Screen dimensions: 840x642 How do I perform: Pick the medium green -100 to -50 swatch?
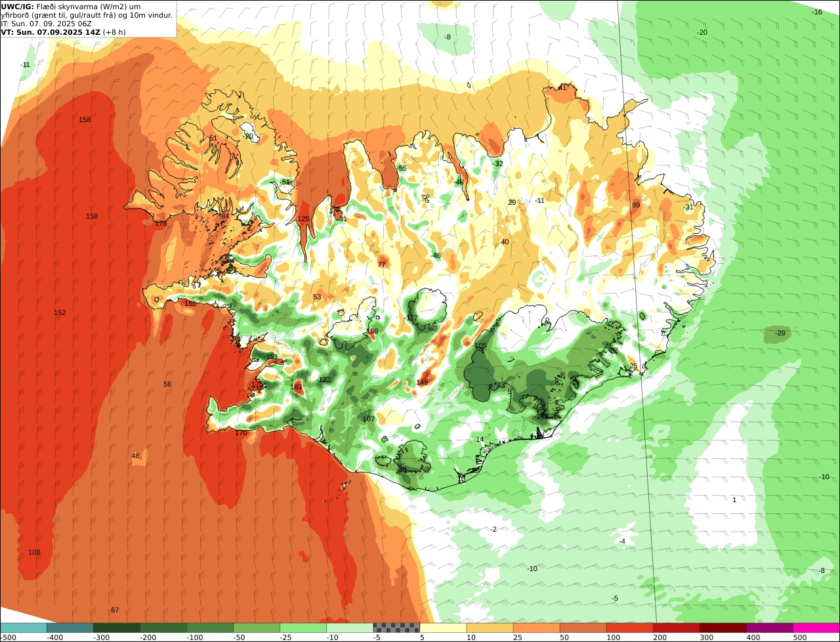point(209,628)
